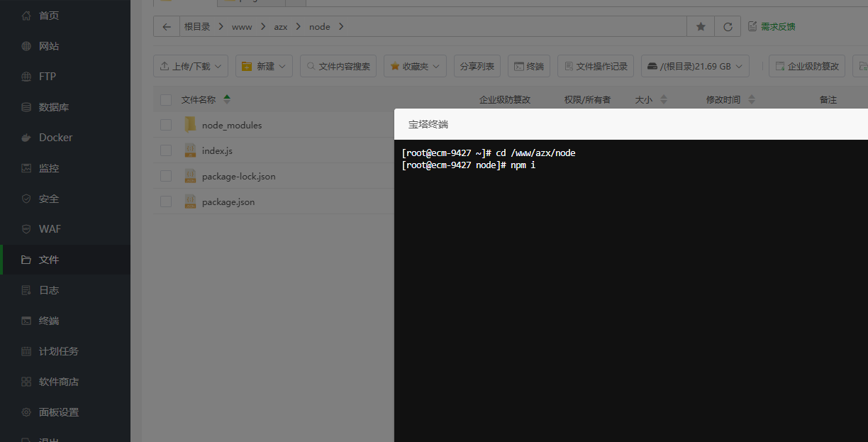This screenshot has height=442, width=868.
Task: Open the 收藏夹 dropdown
Action: (415, 66)
